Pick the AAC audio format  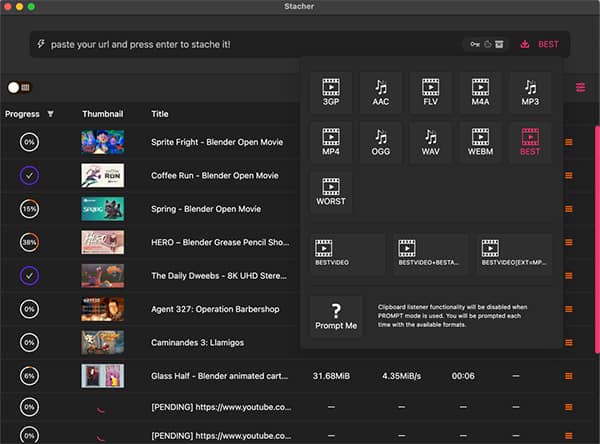[381, 92]
